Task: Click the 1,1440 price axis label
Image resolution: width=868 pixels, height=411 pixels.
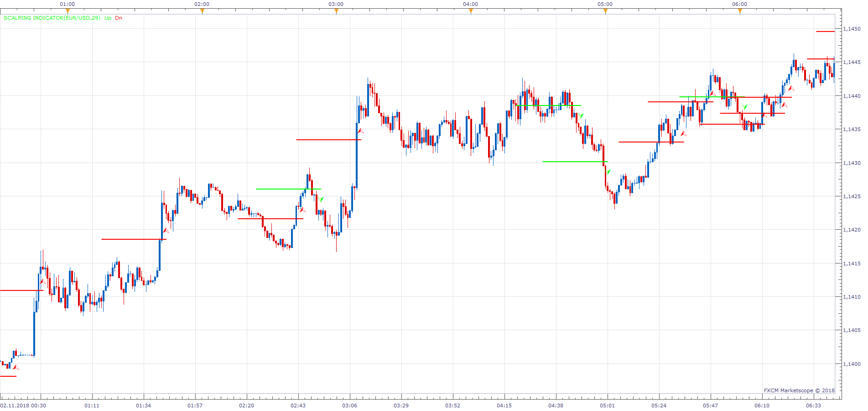Action: (x=852, y=96)
